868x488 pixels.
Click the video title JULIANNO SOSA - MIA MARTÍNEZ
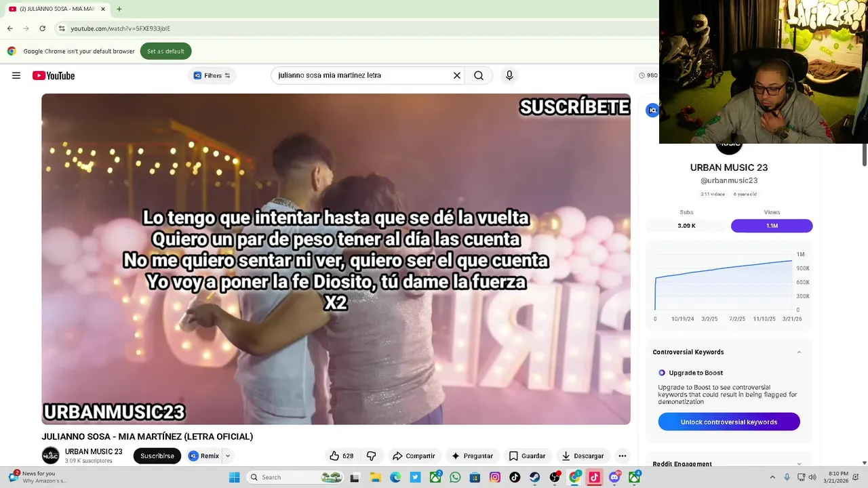147,436
